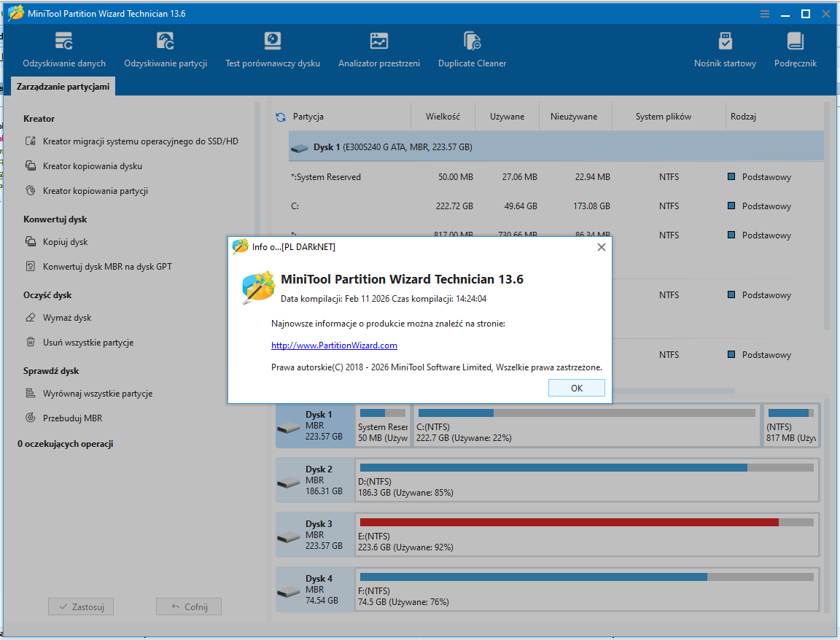The image size is (840, 640).
Task: Click the Zastosuj button
Action: (81, 606)
